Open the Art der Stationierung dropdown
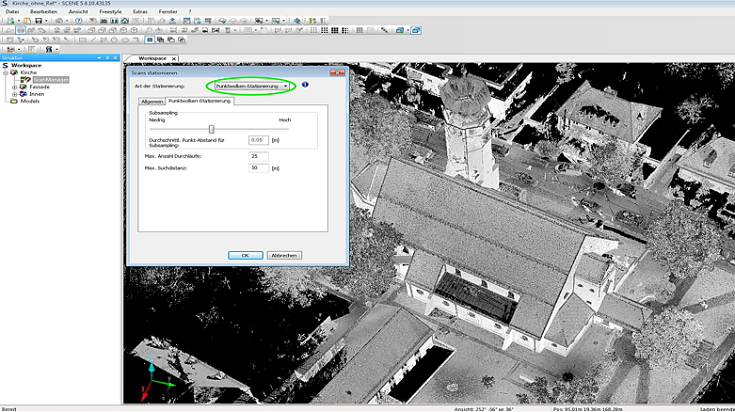The image size is (735, 412). pyautogui.click(x=252, y=86)
